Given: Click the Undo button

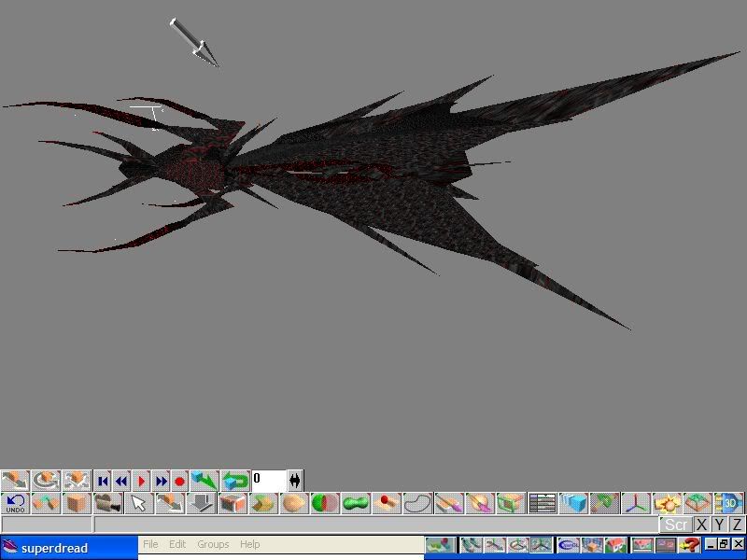Looking at the screenshot, I should 15,503.
